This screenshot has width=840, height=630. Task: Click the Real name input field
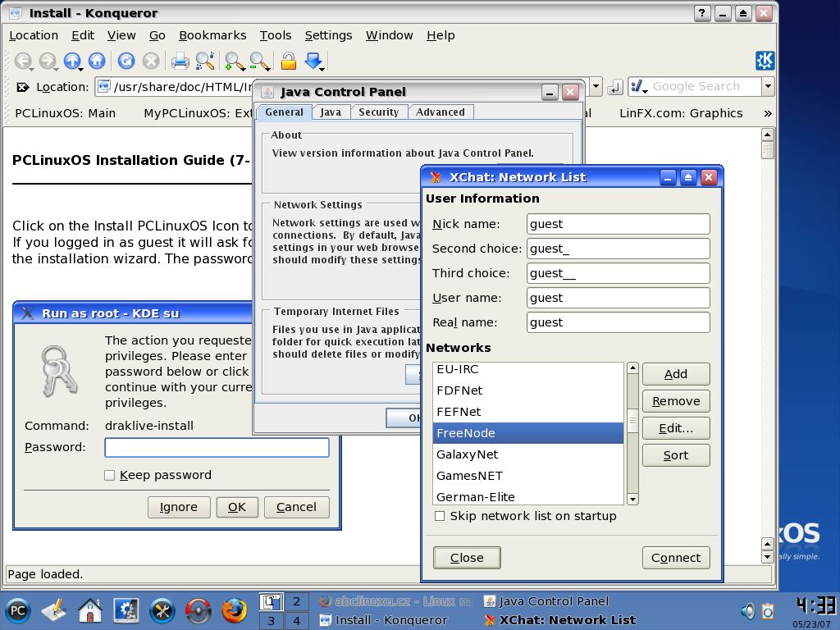pos(619,322)
